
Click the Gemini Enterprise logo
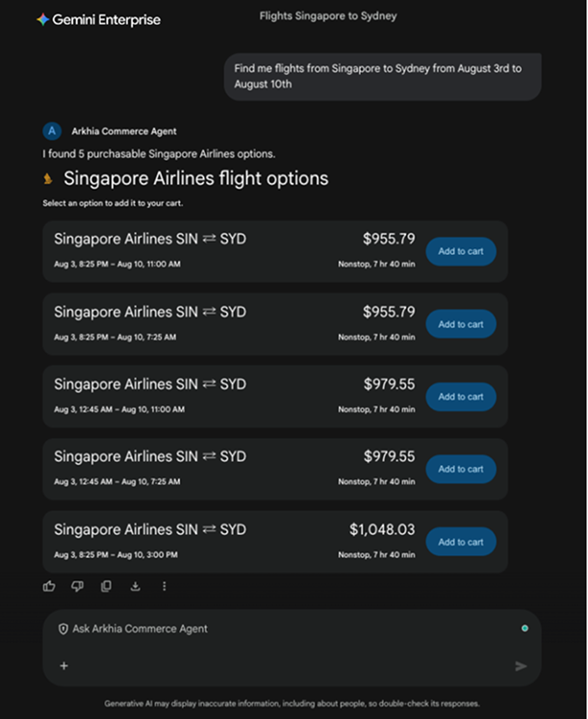pyautogui.click(x=98, y=19)
